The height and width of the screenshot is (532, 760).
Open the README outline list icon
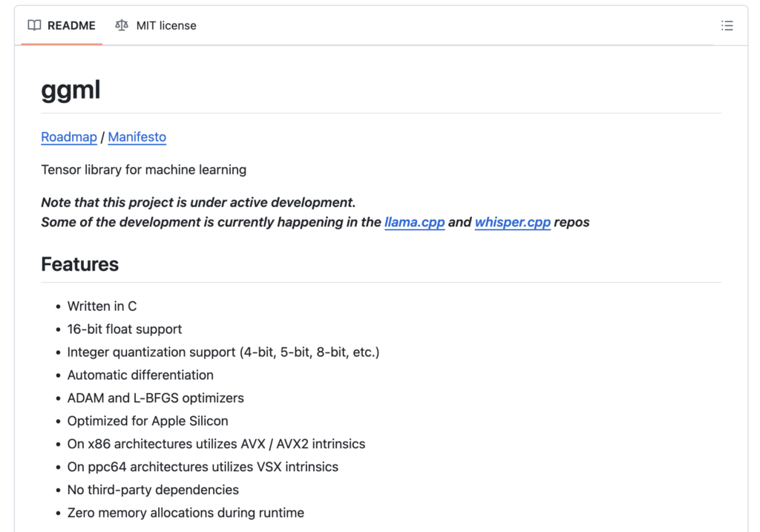point(727,26)
